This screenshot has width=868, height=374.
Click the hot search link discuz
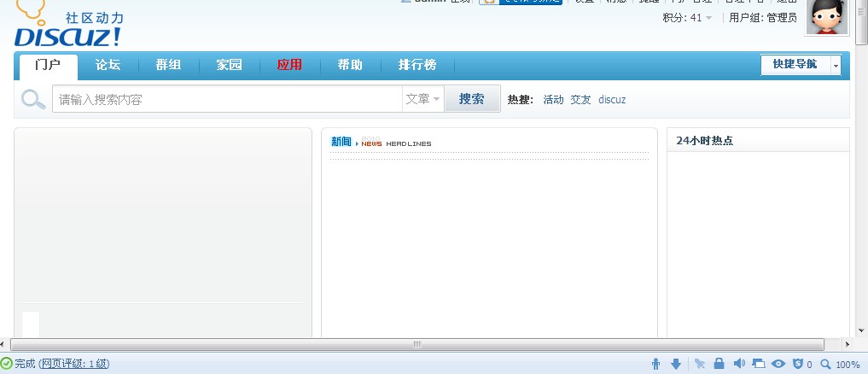tap(612, 100)
